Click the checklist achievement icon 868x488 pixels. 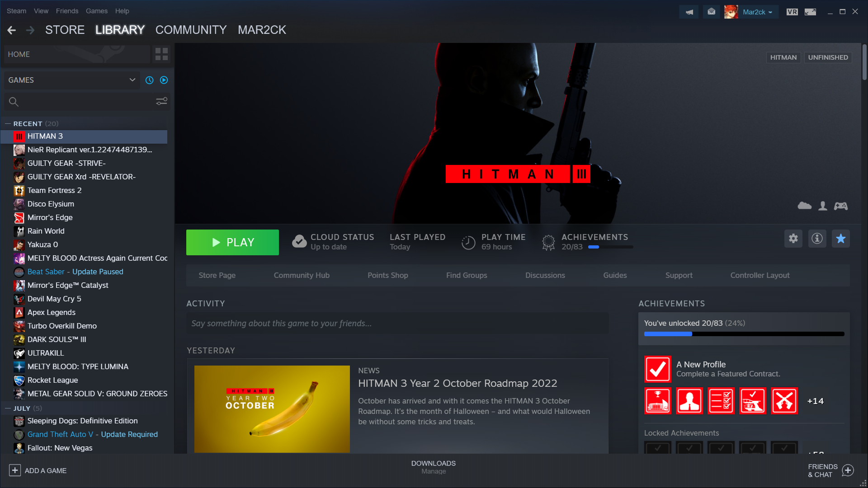[x=721, y=401]
